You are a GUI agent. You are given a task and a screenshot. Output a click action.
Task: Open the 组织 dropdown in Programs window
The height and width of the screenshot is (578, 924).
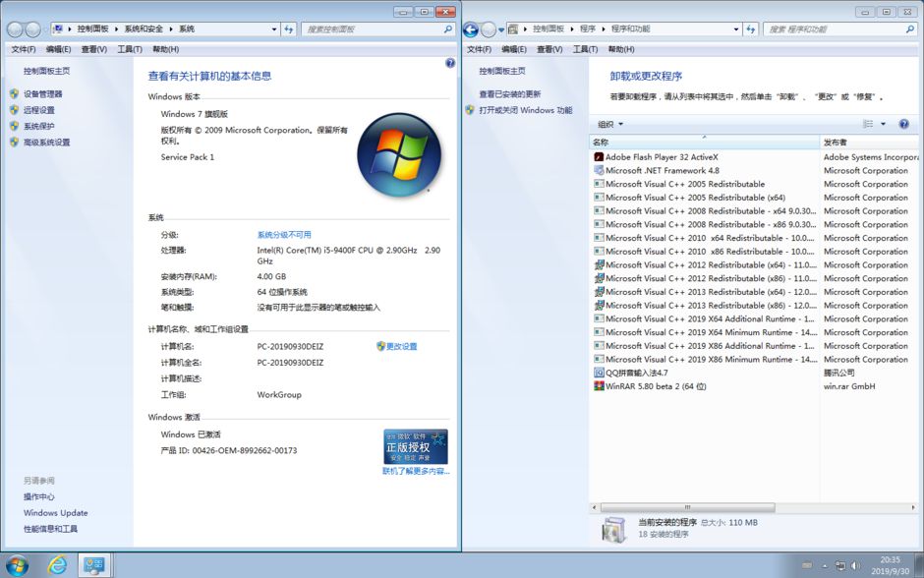pyautogui.click(x=610, y=124)
